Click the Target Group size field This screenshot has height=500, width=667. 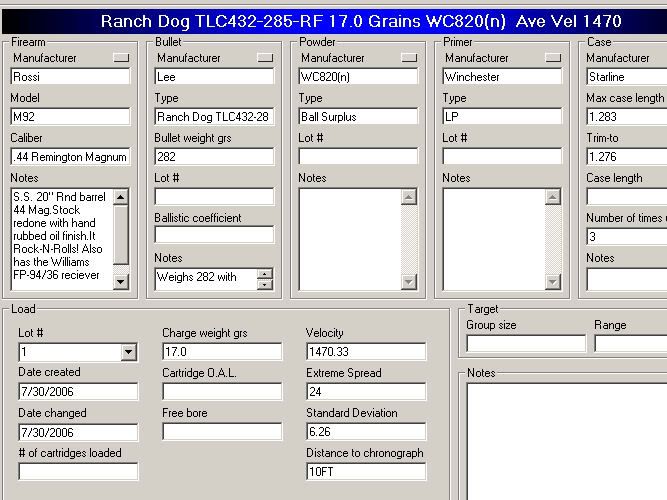pyautogui.click(x=526, y=344)
